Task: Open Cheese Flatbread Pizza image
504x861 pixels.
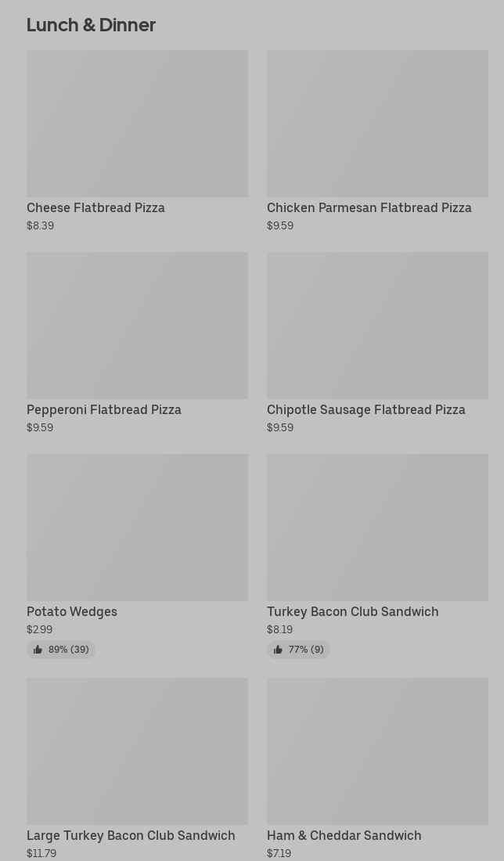Action: [137, 124]
